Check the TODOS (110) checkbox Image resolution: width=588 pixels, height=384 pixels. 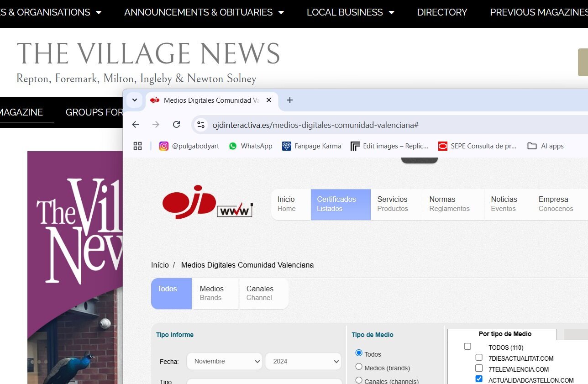tap(467, 347)
